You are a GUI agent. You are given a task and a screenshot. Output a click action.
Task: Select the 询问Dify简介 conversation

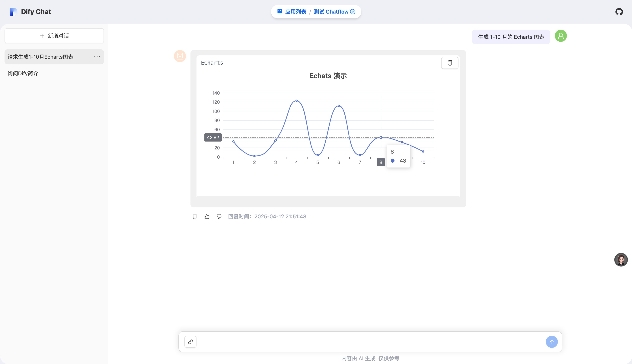pyautogui.click(x=23, y=73)
